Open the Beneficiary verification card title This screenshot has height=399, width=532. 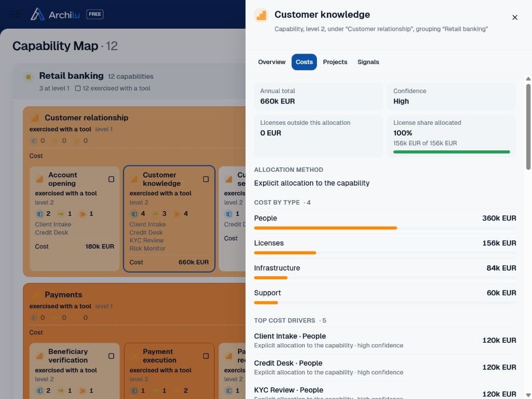(x=68, y=356)
